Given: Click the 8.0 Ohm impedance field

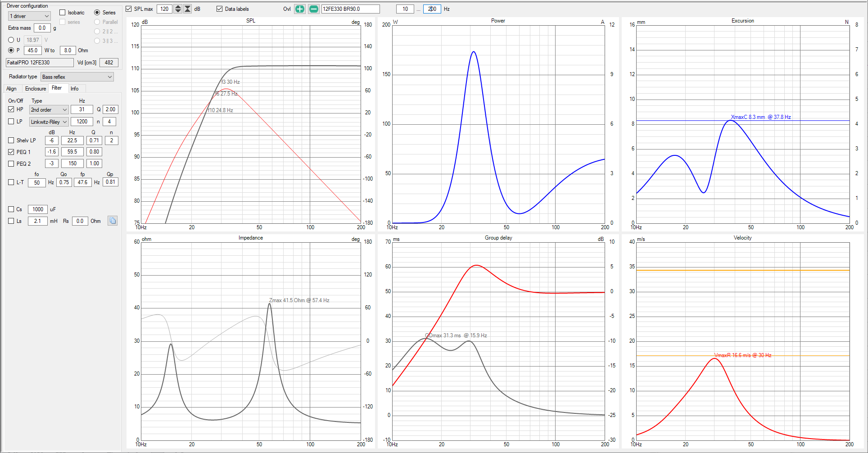Looking at the screenshot, I should click(68, 50).
